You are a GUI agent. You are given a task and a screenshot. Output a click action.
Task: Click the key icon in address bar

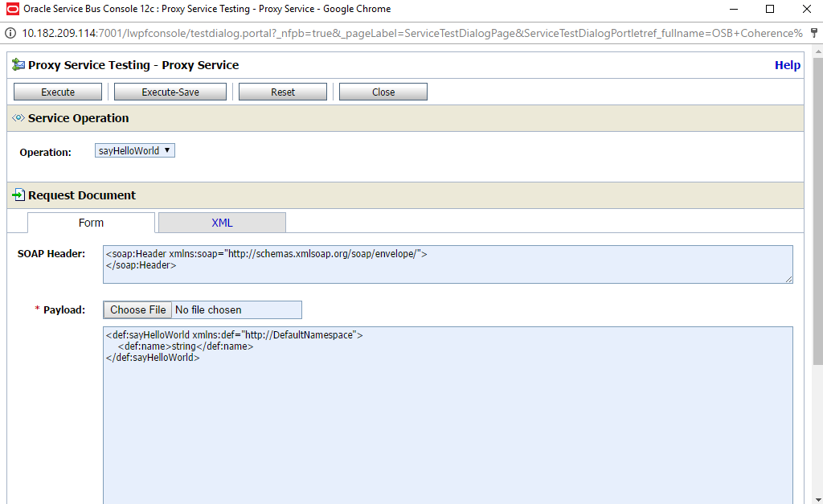814,32
